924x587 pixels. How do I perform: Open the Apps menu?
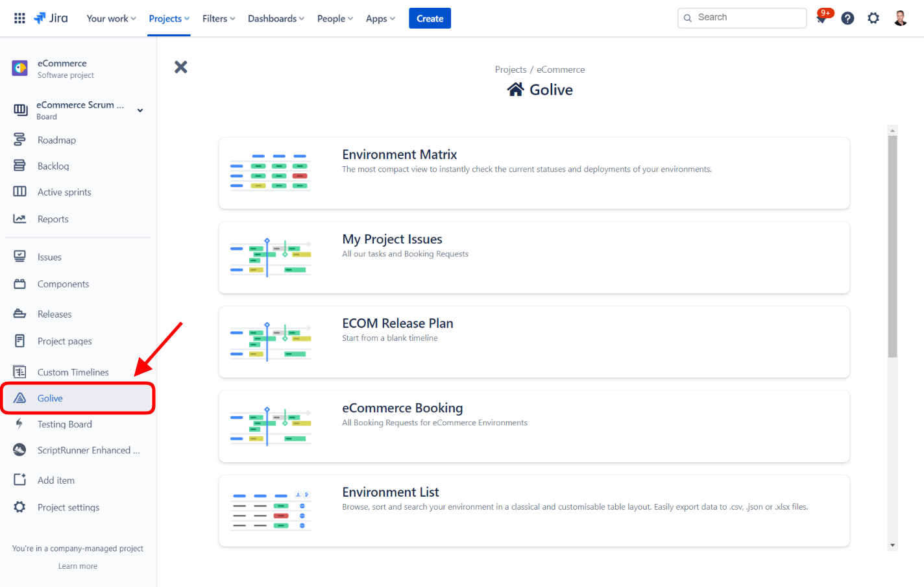pyautogui.click(x=380, y=18)
